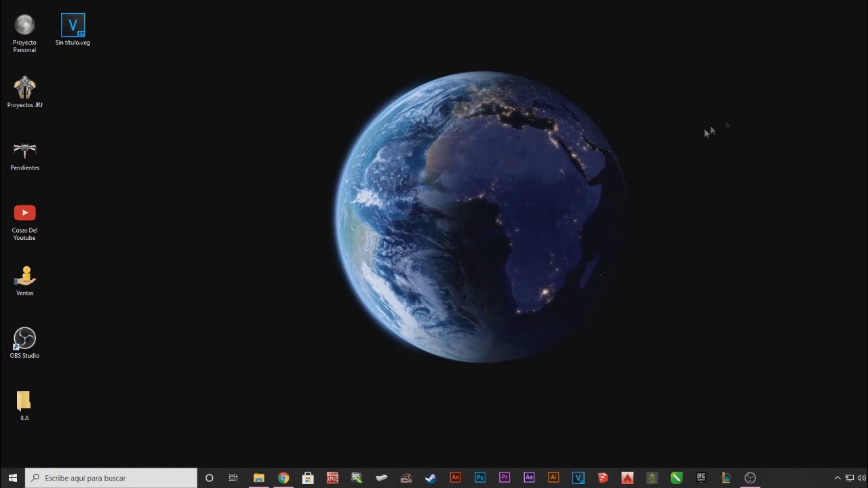This screenshot has width=868, height=488.
Task: Launch File Explorer from the taskbar
Action: coord(258,478)
